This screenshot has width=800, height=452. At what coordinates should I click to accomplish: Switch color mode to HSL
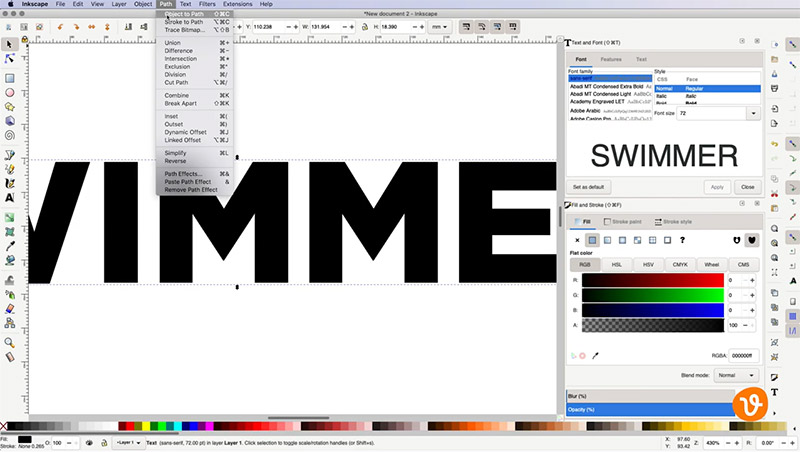(616, 265)
